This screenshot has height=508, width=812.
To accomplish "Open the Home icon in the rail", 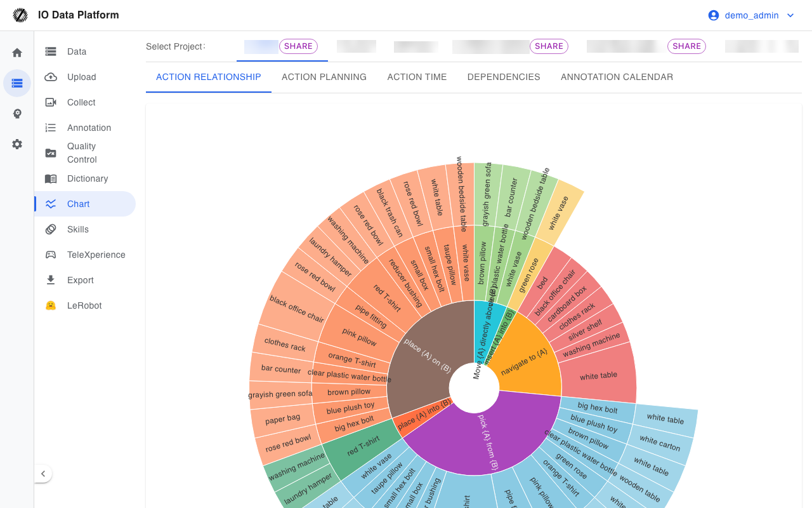I will tap(17, 53).
